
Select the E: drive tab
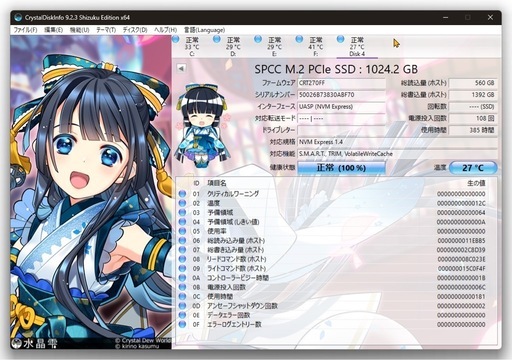pyautogui.click(x=274, y=46)
